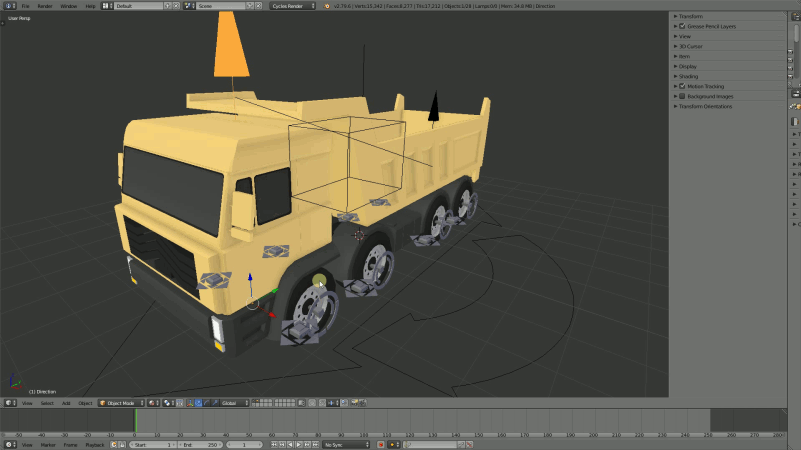Image resolution: width=801 pixels, height=450 pixels.
Task: Open the No Sync dropdown
Action: pos(346,445)
